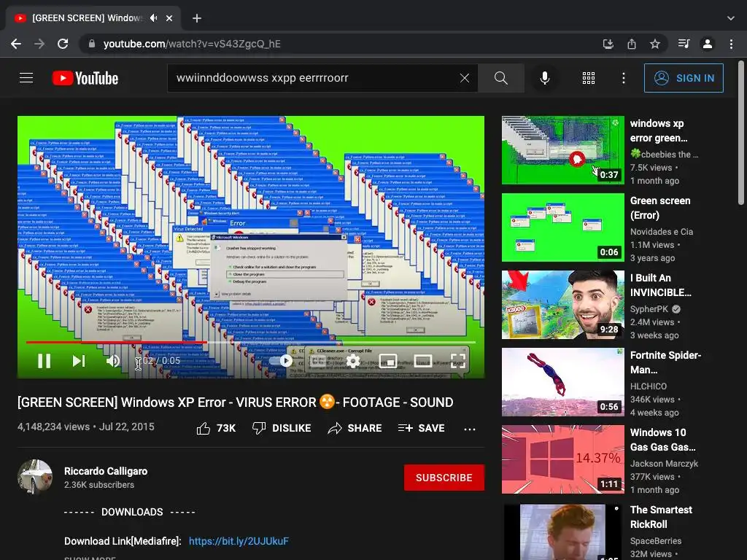Seek on the red video progress bar
The height and width of the screenshot is (560, 747).
(251, 342)
